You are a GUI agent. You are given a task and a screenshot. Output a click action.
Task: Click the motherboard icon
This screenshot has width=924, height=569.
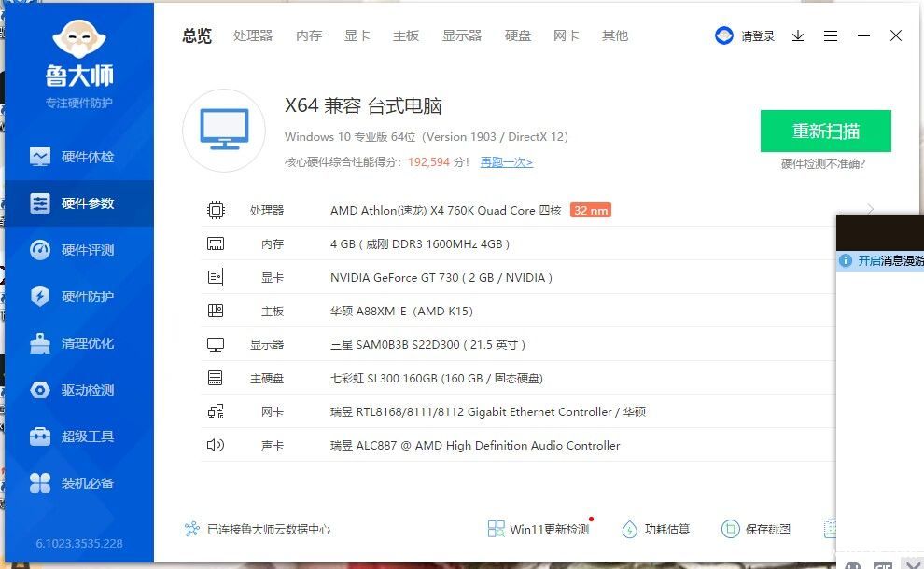point(216,311)
